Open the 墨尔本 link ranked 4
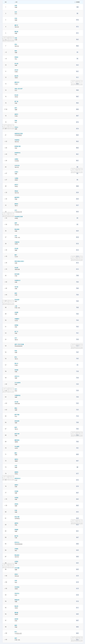 [16, 25]
